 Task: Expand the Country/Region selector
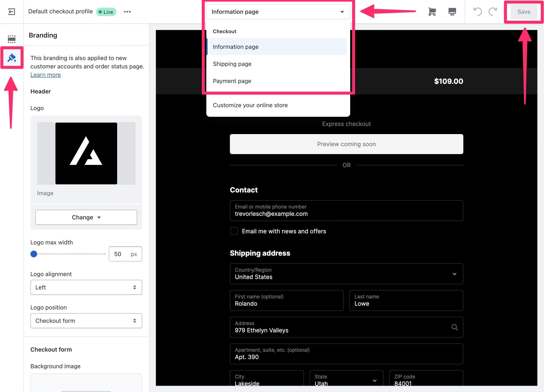(x=454, y=274)
